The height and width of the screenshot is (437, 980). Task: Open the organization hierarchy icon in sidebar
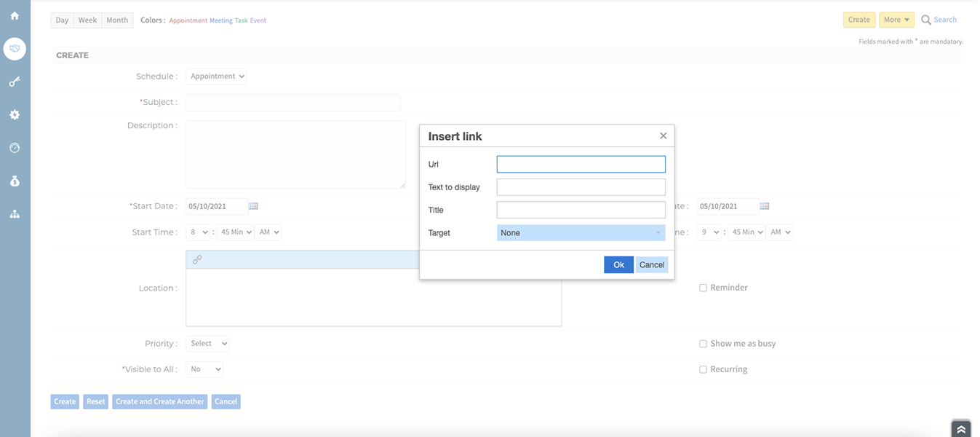tap(15, 214)
